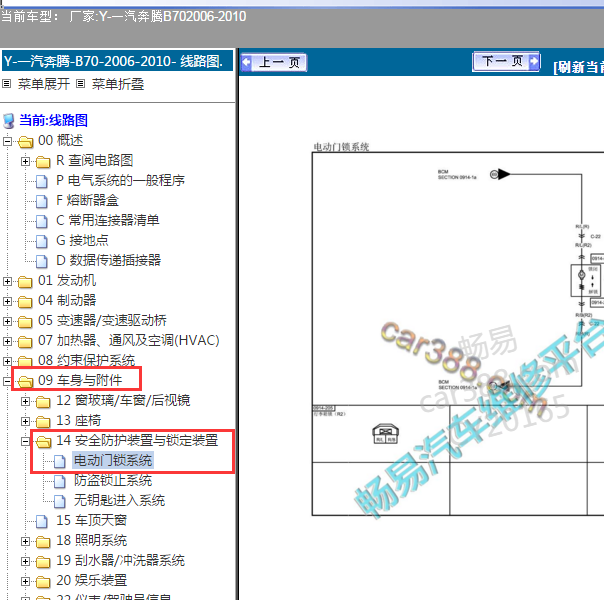Expand the 01 发动机 node

[7, 282]
